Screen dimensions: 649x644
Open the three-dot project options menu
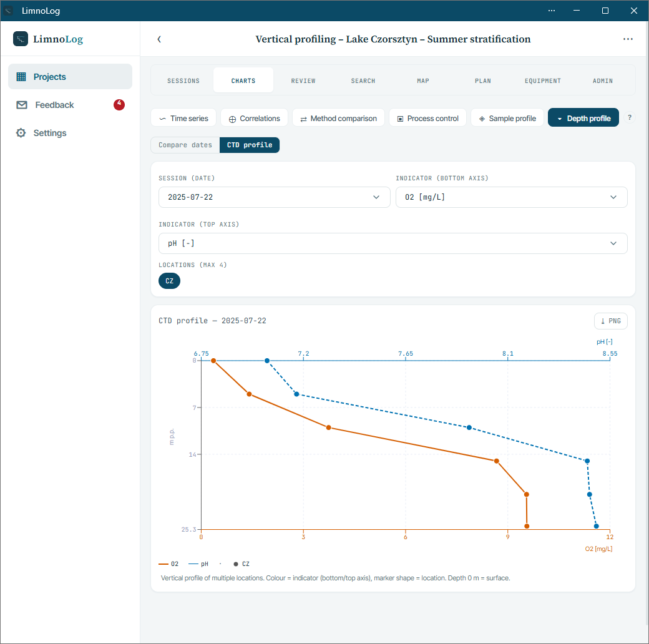point(628,39)
